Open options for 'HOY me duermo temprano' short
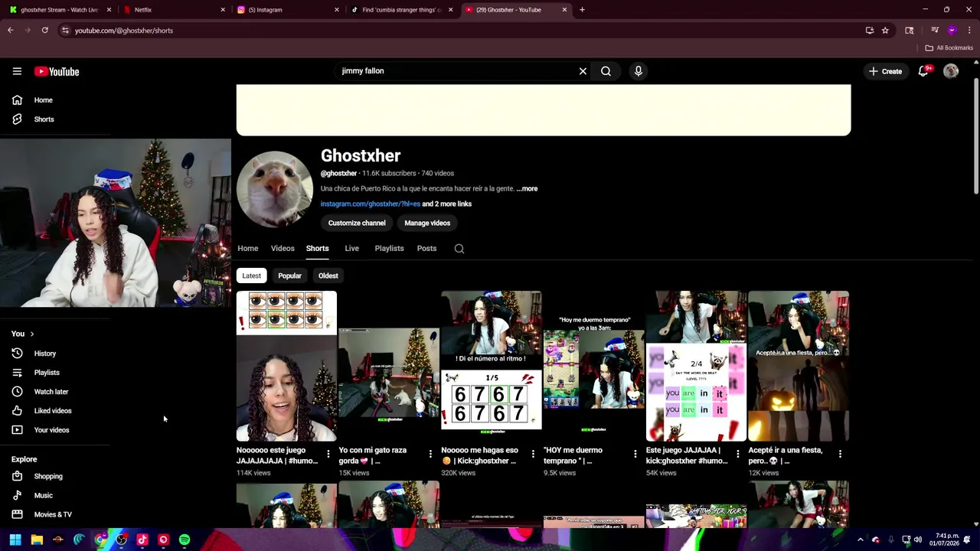 tap(635, 455)
